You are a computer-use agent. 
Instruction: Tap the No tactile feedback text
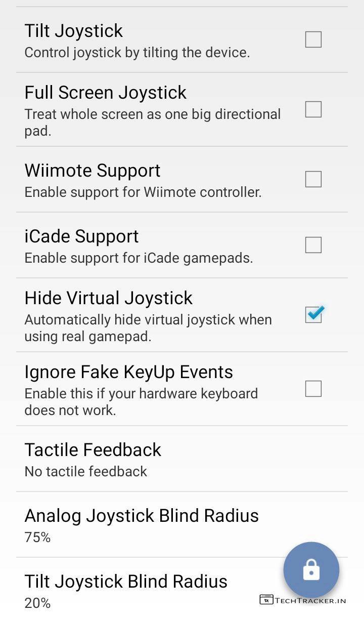coord(86,472)
